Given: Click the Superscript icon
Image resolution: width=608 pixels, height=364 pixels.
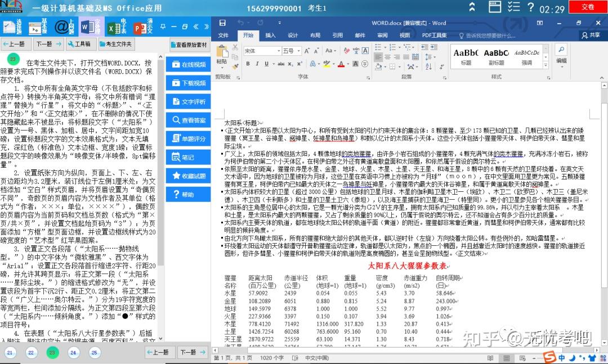Looking at the screenshot, I should (299, 64).
